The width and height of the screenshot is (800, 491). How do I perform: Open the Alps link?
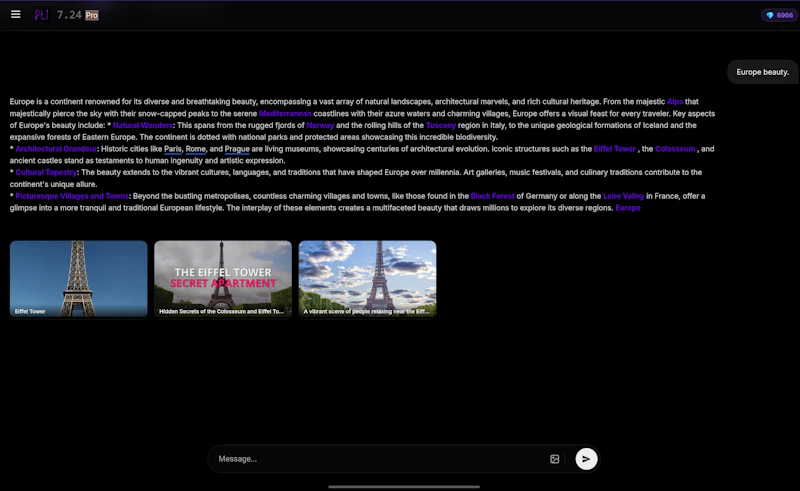(674, 102)
